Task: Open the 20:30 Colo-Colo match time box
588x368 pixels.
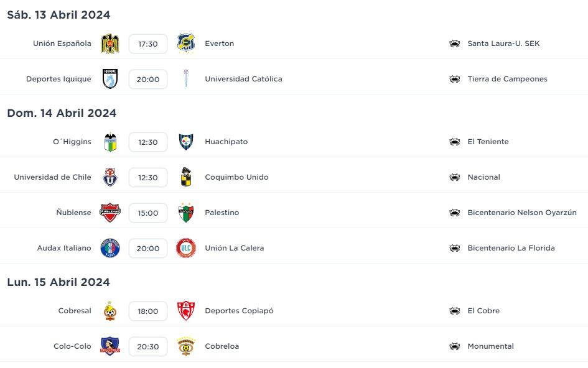Action: point(147,347)
